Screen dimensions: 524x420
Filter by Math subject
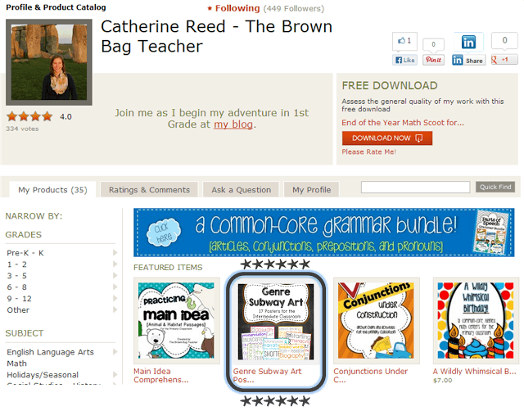[16, 364]
